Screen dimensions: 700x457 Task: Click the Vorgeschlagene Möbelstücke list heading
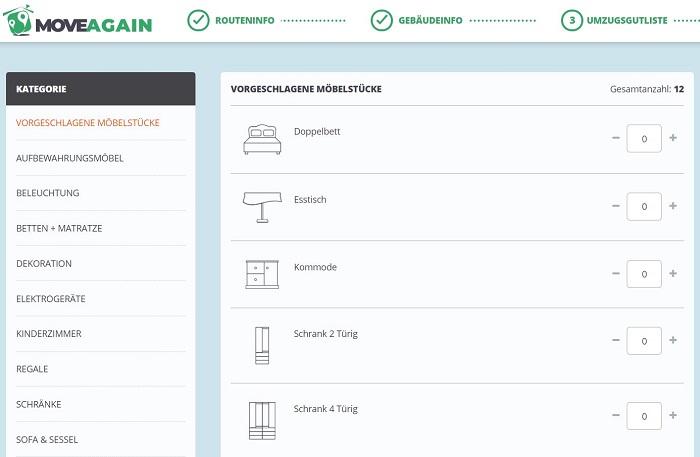point(306,89)
